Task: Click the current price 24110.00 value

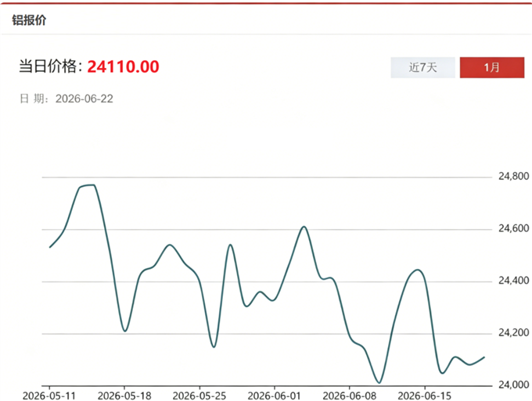Action: point(123,66)
